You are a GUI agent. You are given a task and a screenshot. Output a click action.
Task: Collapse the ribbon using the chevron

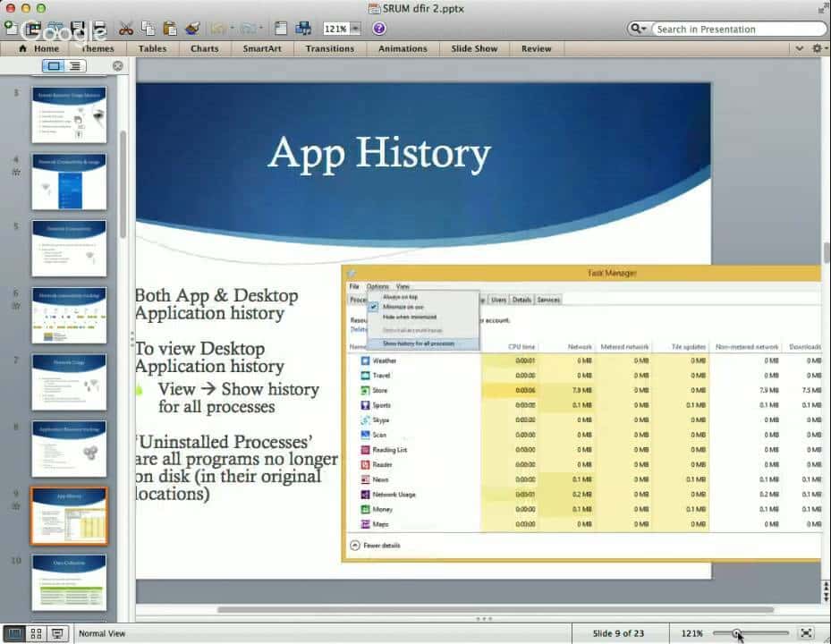(x=799, y=48)
